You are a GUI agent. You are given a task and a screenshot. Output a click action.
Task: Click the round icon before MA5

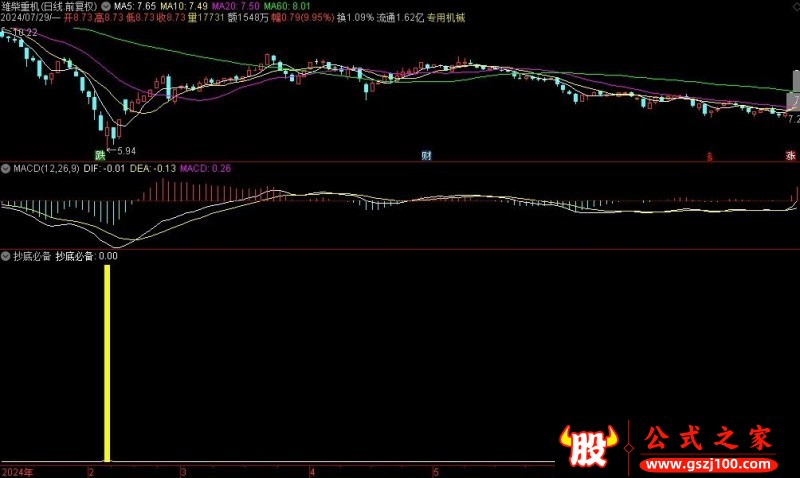tap(107, 6)
